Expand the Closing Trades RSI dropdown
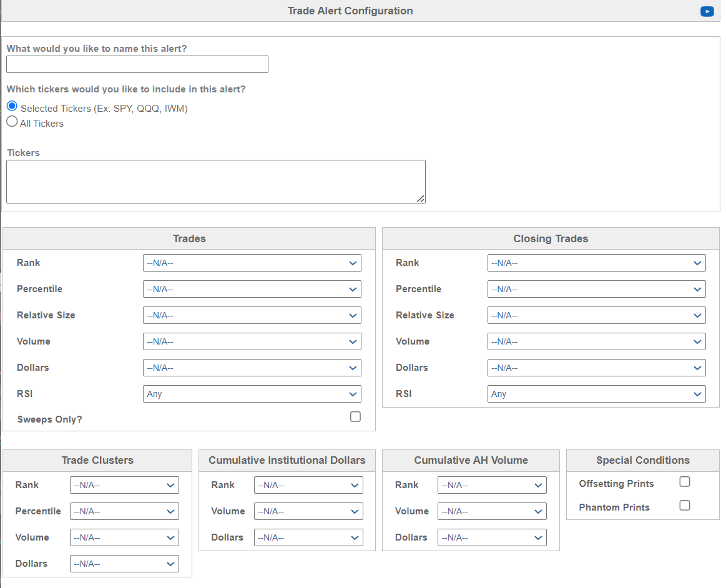Screen dimensions: 726x588 (596, 394)
